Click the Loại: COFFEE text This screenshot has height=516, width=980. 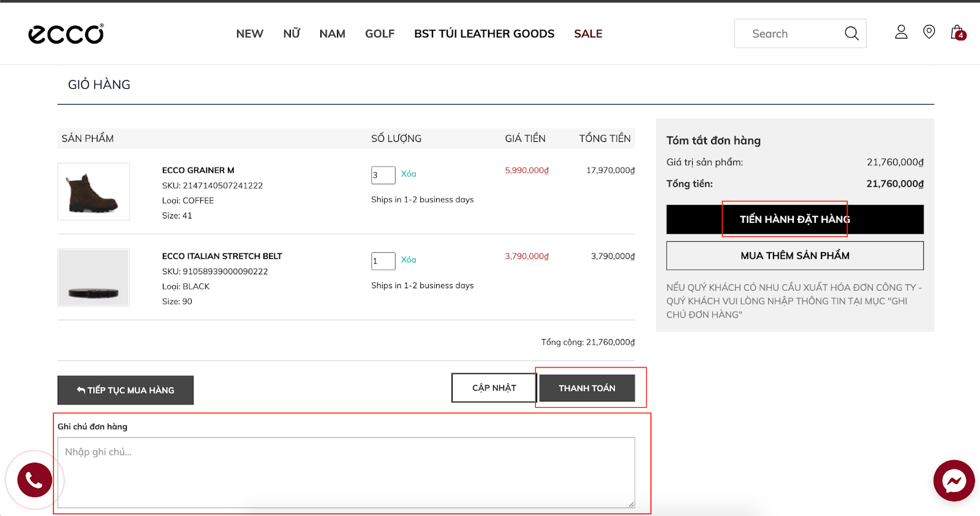(188, 200)
